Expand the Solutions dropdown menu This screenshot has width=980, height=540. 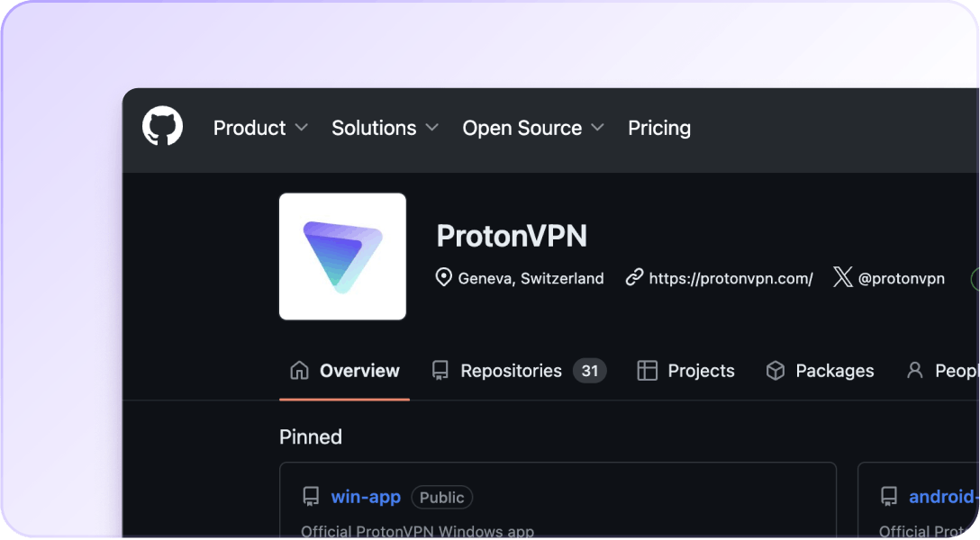tap(385, 128)
